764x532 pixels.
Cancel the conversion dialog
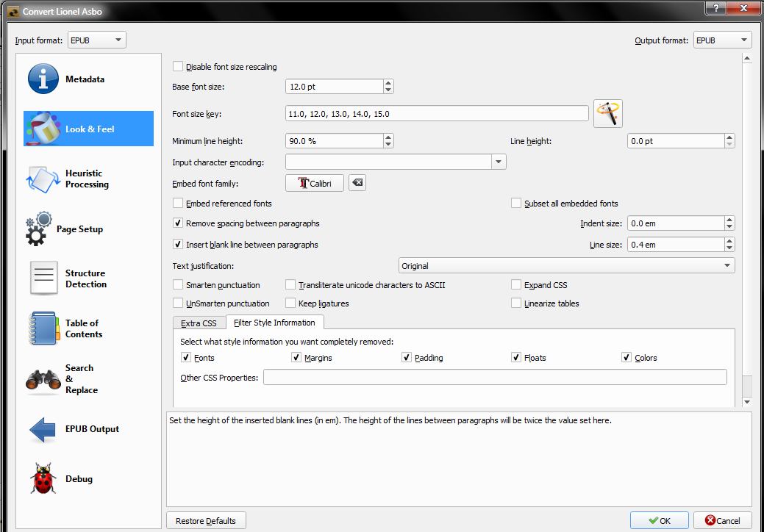[723, 520]
